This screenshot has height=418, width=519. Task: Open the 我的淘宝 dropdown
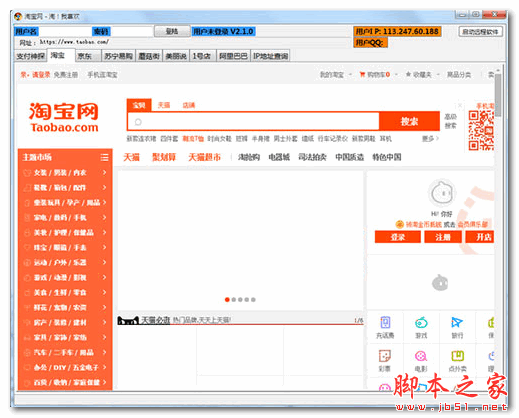[335, 75]
